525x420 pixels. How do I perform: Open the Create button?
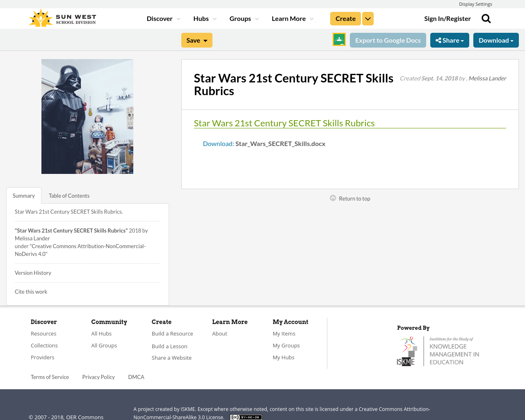(345, 18)
